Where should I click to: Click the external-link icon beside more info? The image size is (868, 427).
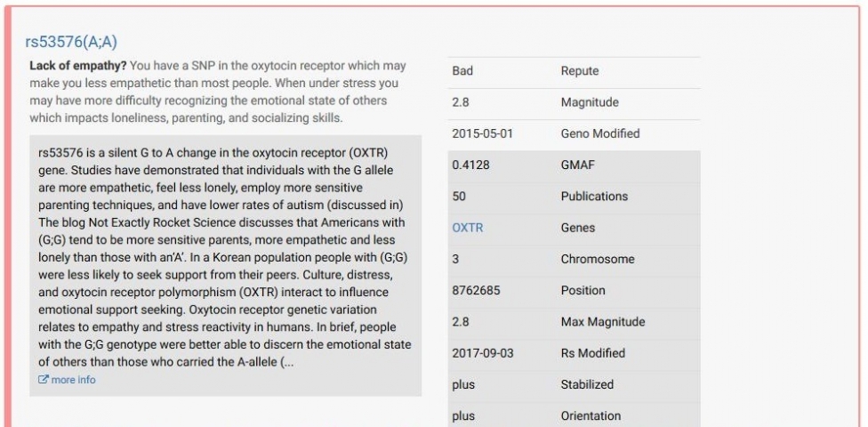(44, 381)
